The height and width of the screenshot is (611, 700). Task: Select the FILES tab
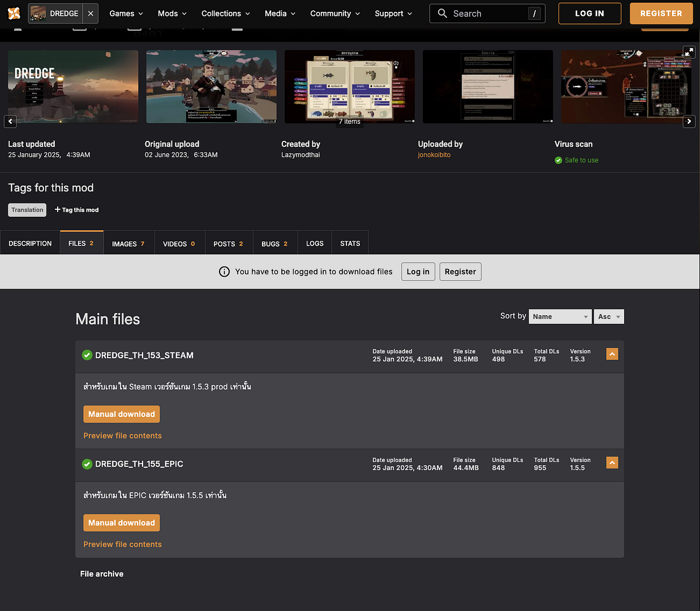coord(81,243)
